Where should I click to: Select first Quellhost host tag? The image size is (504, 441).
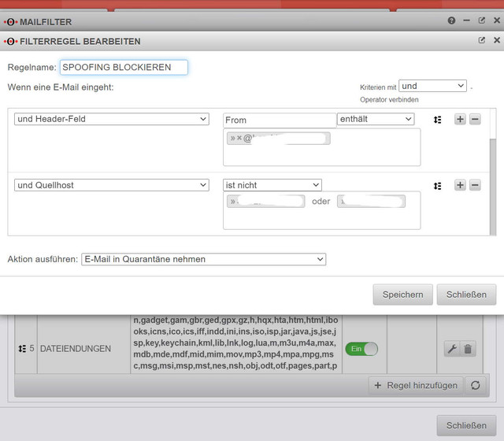[x=266, y=202]
